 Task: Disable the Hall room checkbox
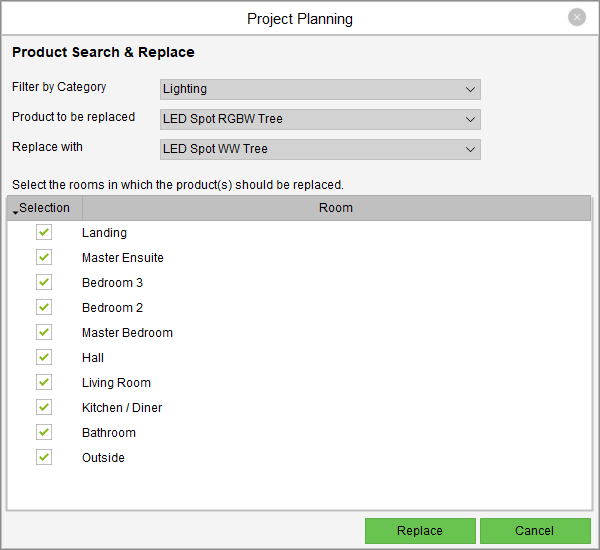pos(44,357)
